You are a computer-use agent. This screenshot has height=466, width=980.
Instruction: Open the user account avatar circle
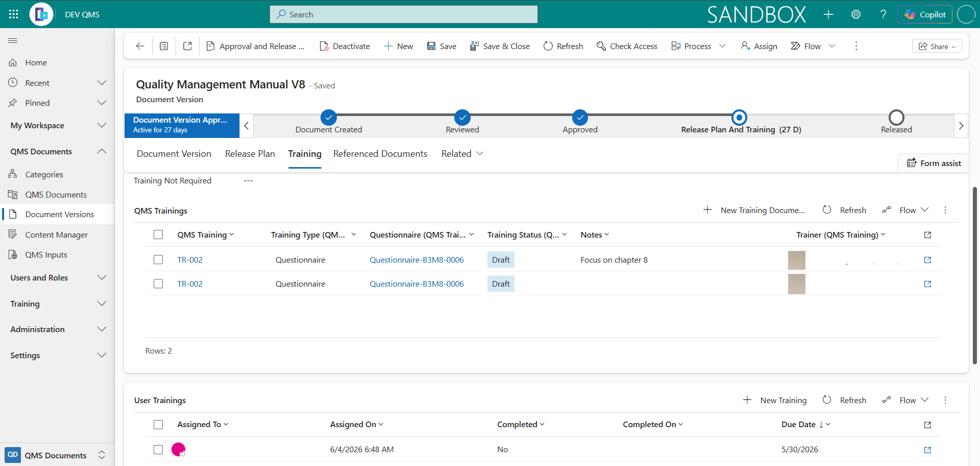tap(966, 14)
